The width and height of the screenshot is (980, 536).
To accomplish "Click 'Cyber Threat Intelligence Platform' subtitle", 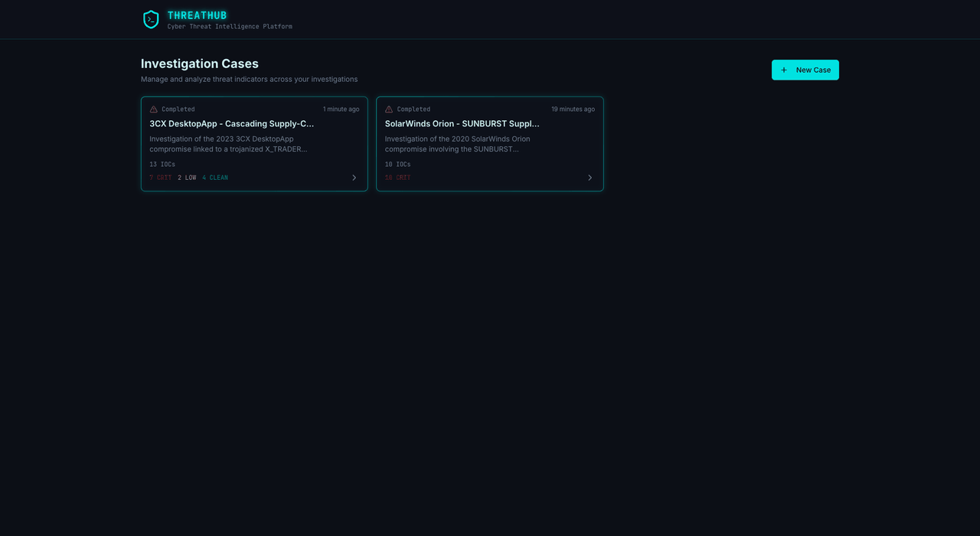I will tap(230, 27).
